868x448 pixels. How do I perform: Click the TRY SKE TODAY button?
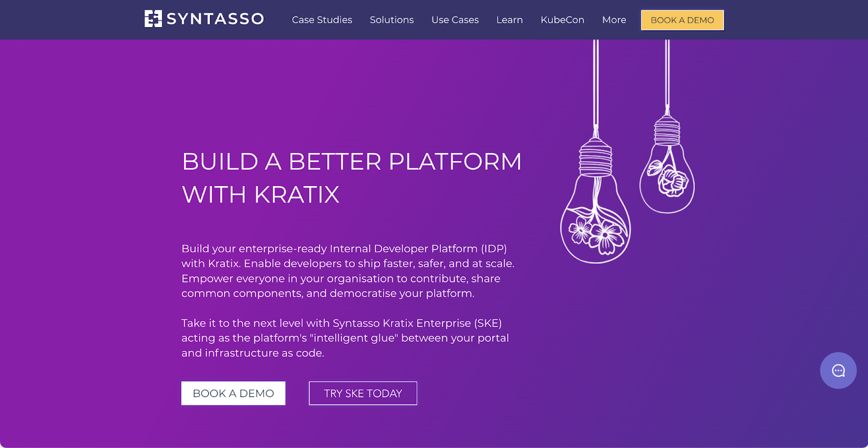[363, 393]
